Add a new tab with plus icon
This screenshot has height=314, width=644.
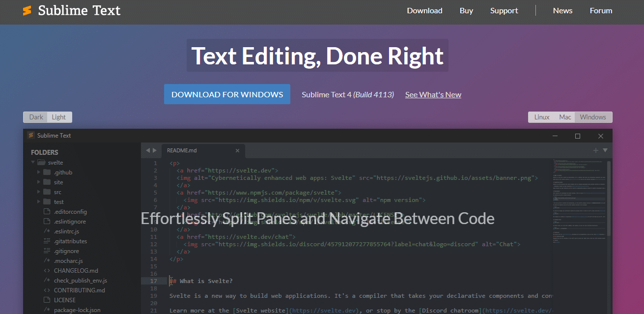[x=596, y=150]
